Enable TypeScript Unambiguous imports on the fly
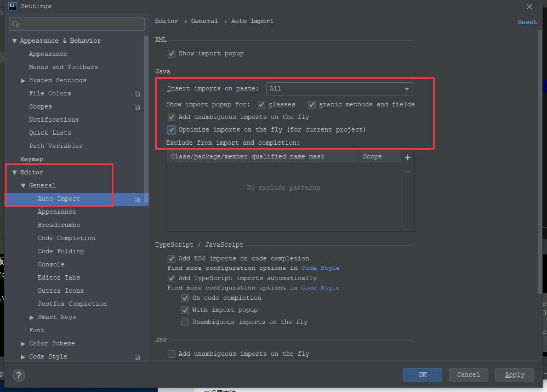 185,322
